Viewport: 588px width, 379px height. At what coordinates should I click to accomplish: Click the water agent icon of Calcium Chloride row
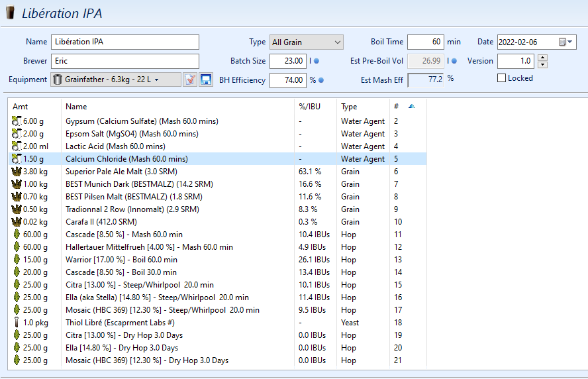(x=17, y=159)
